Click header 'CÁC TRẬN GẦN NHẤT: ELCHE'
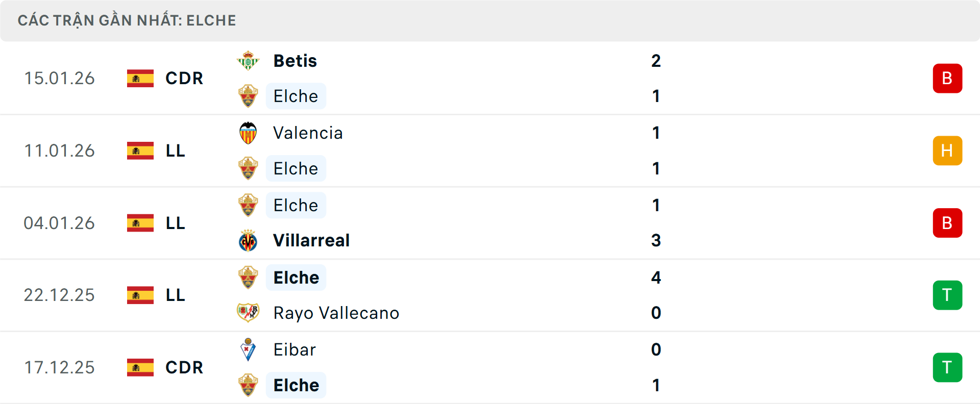Image resolution: width=980 pixels, height=404 pixels. coord(127,20)
